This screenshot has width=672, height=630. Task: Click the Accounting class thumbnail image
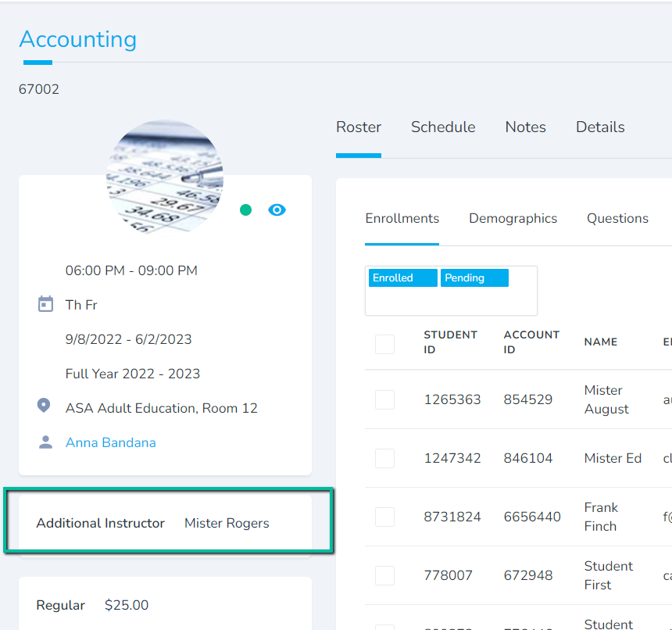(165, 178)
